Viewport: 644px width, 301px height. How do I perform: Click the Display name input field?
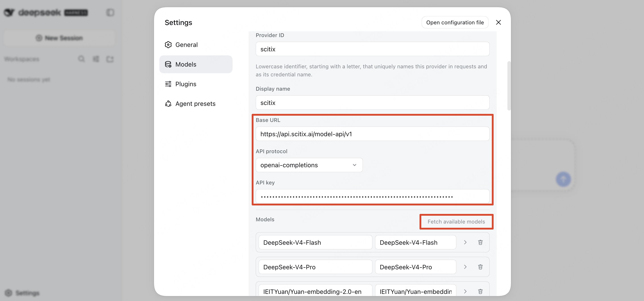pyautogui.click(x=372, y=102)
